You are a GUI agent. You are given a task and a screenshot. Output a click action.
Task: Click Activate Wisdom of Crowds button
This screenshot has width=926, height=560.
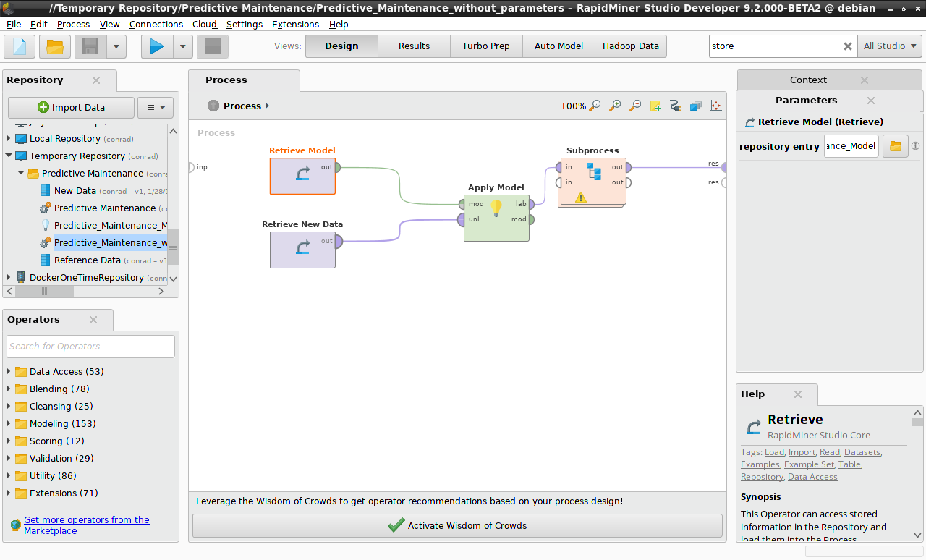tap(457, 526)
